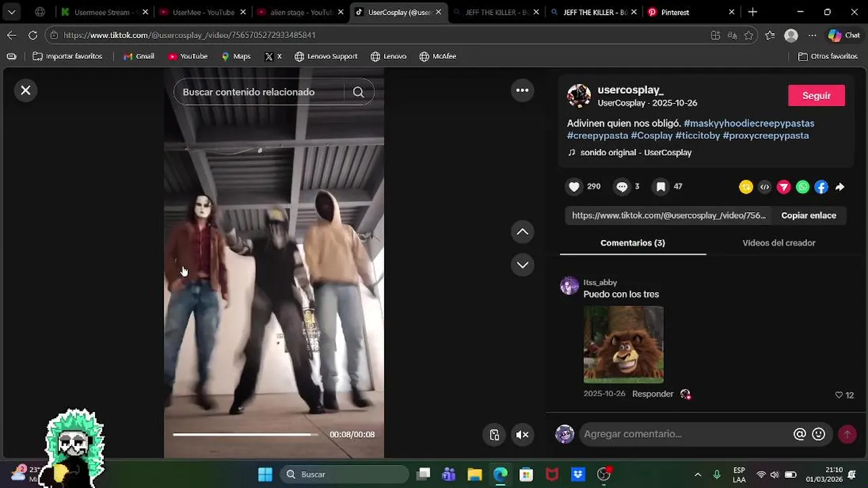Open hashtag #ticcitoby

(x=697, y=136)
